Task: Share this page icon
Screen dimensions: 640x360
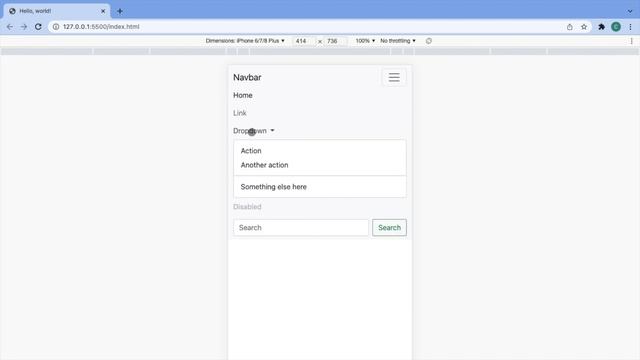Action: tap(570, 27)
